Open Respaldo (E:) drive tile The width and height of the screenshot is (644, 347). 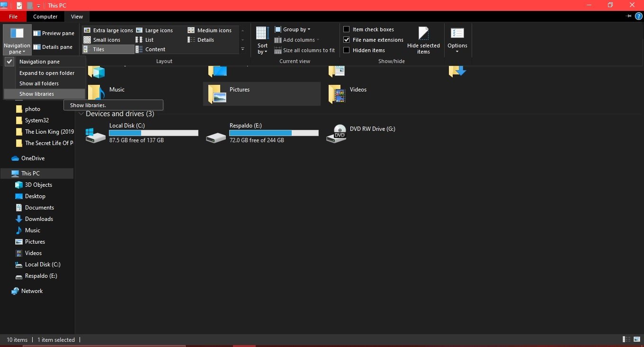click(x=262, y=133)
